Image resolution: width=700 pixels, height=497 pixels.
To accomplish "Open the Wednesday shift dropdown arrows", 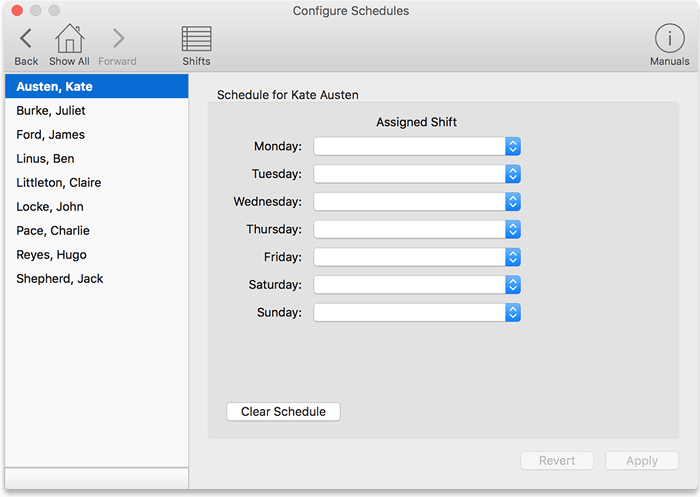I will click(513, 202).
